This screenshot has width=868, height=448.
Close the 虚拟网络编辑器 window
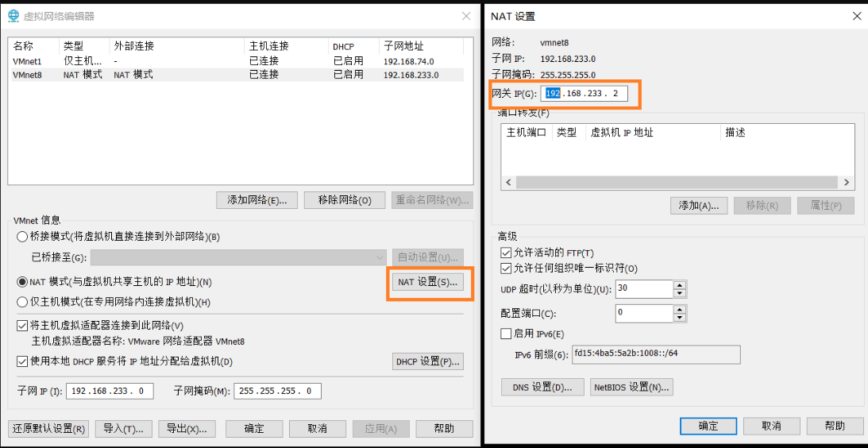(466, 16)
